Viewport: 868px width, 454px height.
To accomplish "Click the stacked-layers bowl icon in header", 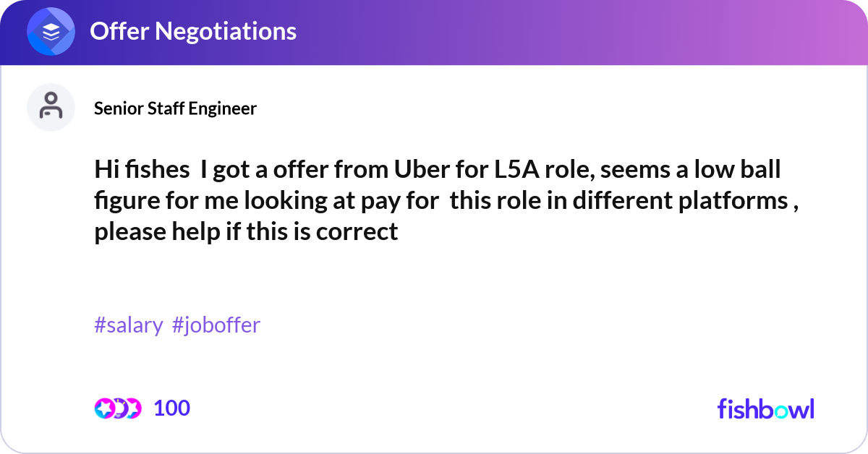I will (51, 31).
